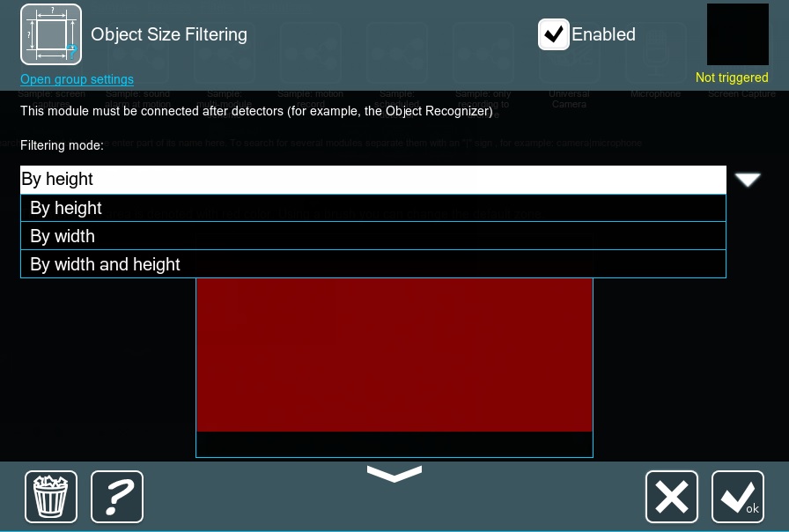Open help with question mark button
The height and width of the screenshot is (532, 789).
pos(117,497)
